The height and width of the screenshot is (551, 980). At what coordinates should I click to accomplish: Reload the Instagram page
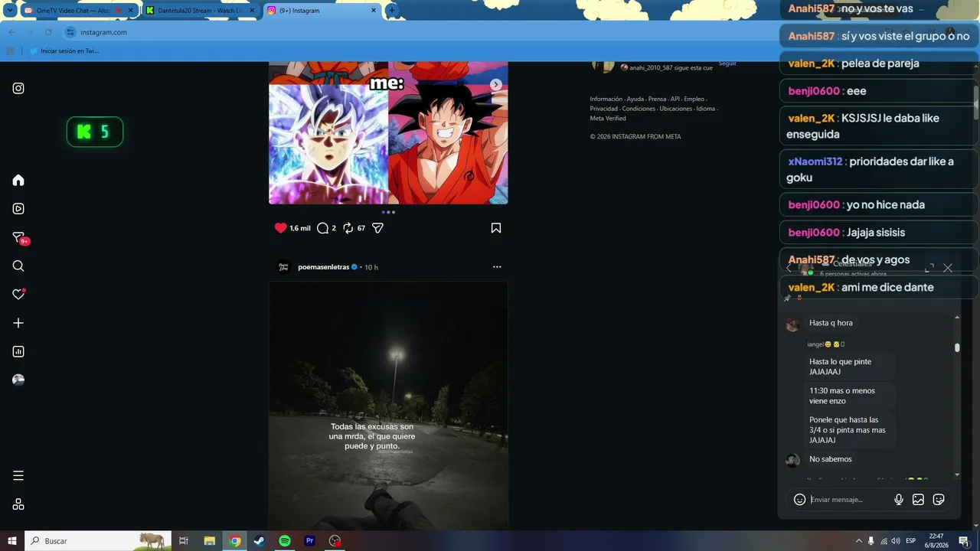tap(48, 32)
